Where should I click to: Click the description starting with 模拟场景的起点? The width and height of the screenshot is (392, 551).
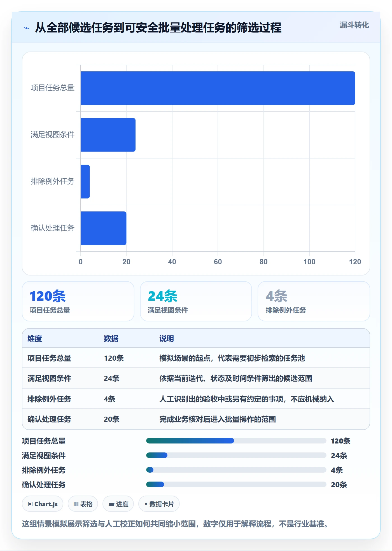232,358
